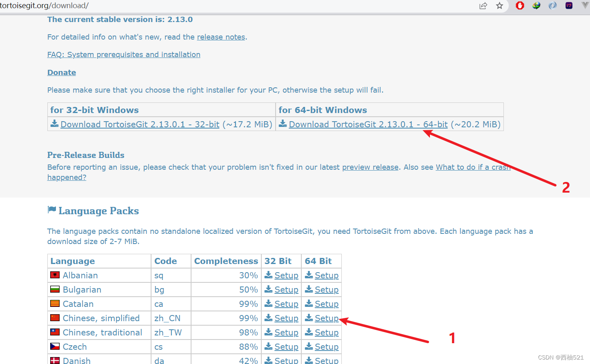This screenshot has width=590, height=364.
Task: Click Chinese simplified 64 Bit Setup link
Action: pyautogui.click(x=327, y=318)
